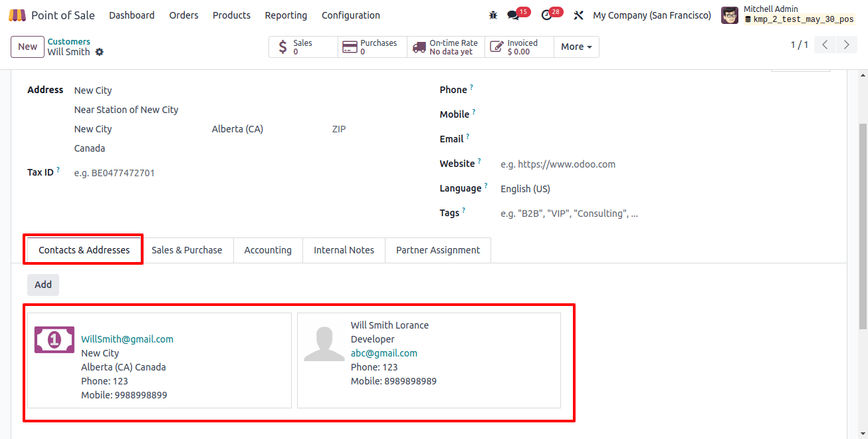Open the Reporting menu
This screenshot has width=868, height=439.
(286, 15)
